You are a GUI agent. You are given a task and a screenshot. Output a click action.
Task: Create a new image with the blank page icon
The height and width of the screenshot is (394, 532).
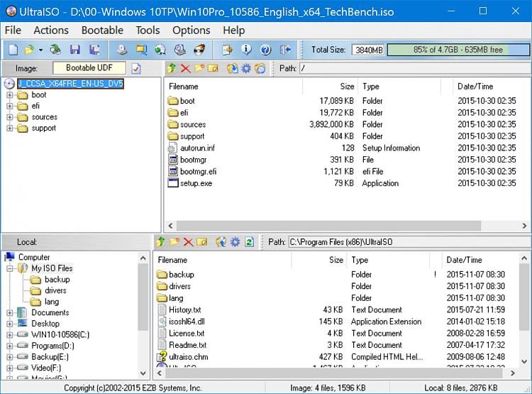13,50
